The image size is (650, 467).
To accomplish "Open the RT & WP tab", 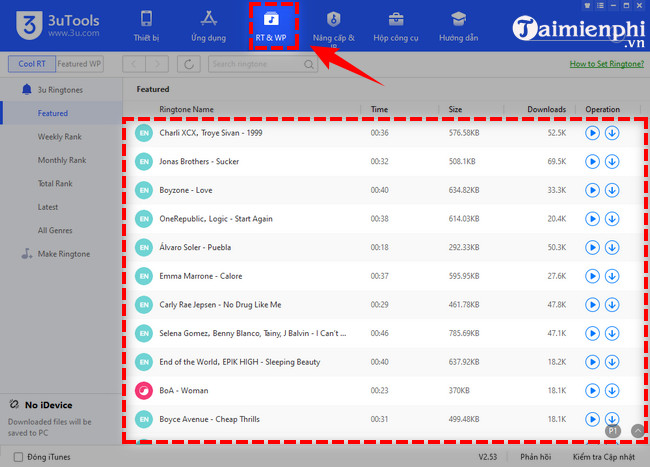I will [271, 26].
